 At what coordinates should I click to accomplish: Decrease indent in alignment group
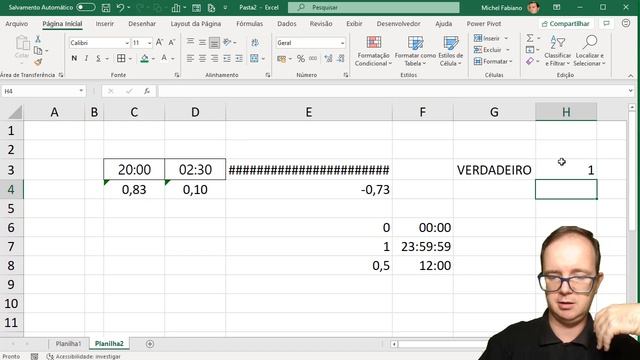point(227,59)
